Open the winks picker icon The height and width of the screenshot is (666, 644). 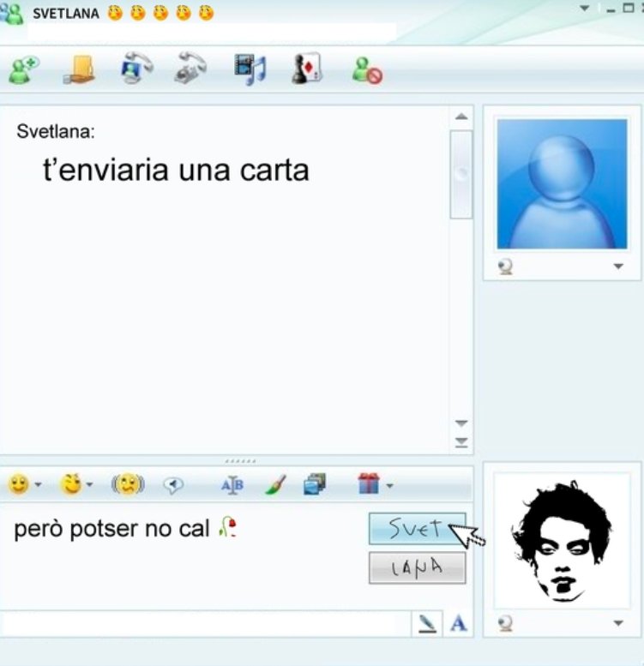tap(72, 484)
